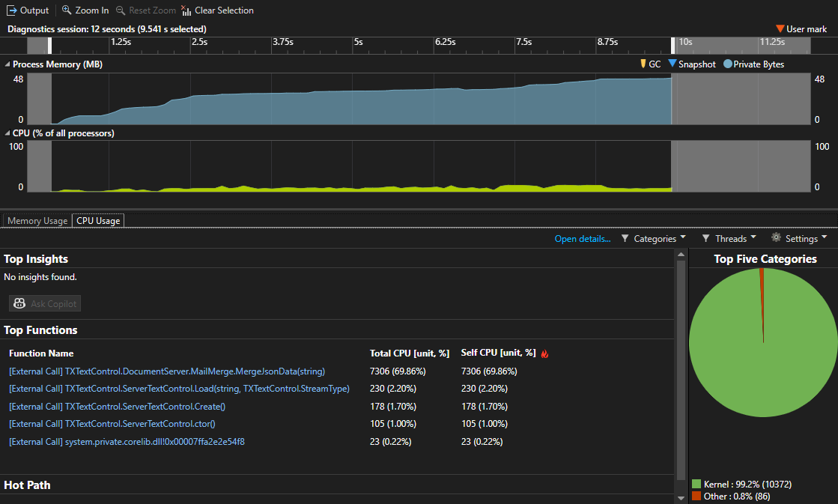Image resolution: width=838 pixels, height=504 pixels.
Task: Click the Self CPU flame icon
Action: point(544,353)
